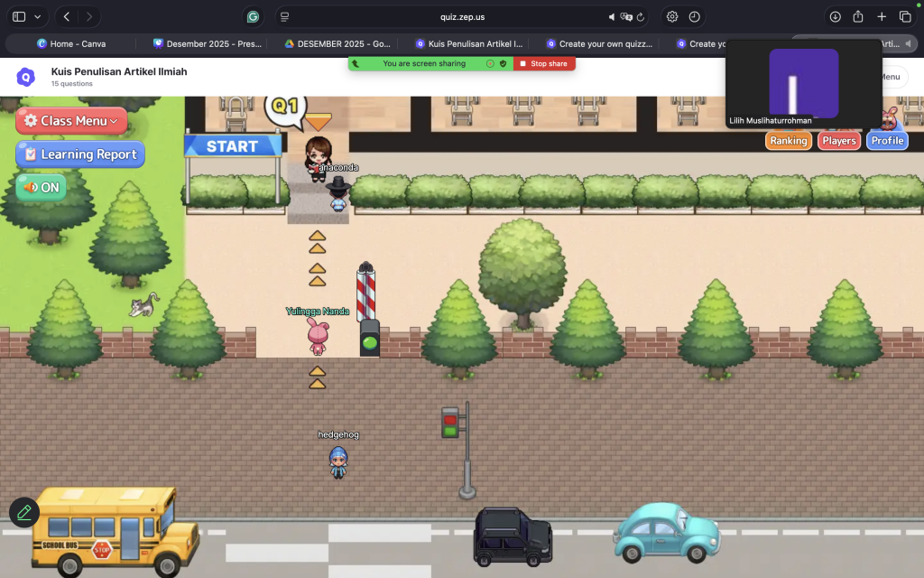Mute tab audio speaker icon in address bar
Image resolution: width=924 pixels, height=578 pixels.
[x=612, y=17]
